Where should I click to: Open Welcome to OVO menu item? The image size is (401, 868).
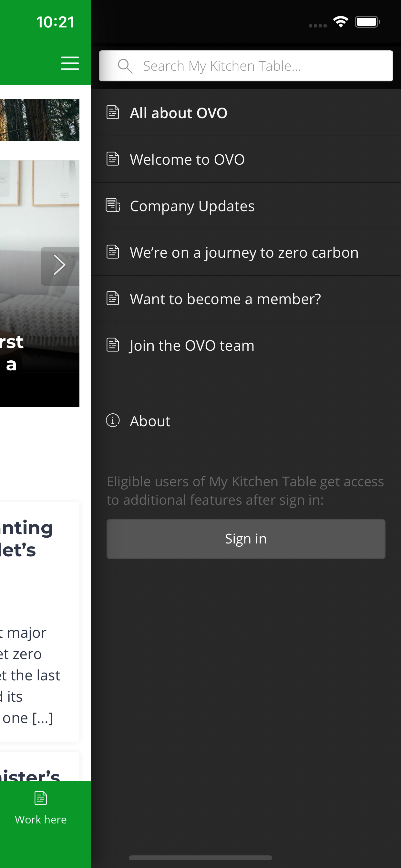[246, 160]
